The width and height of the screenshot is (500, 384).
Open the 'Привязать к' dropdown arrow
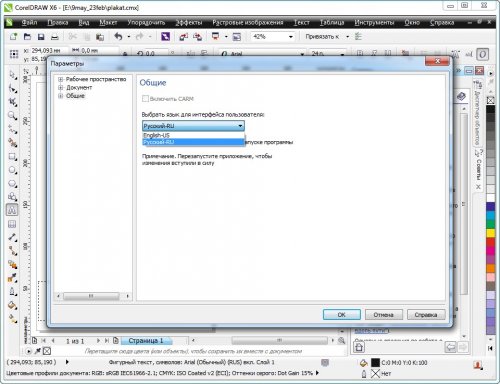[347, 37]
